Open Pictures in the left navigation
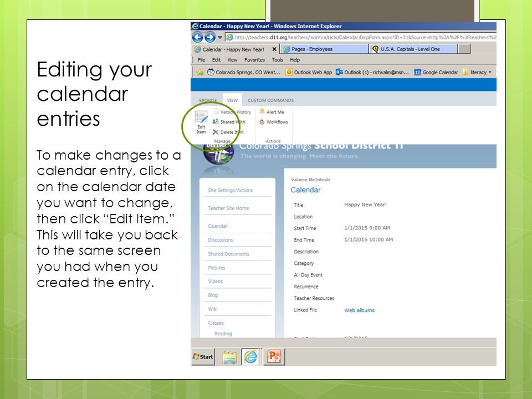The image size is (532, 399). click(217, 268)
